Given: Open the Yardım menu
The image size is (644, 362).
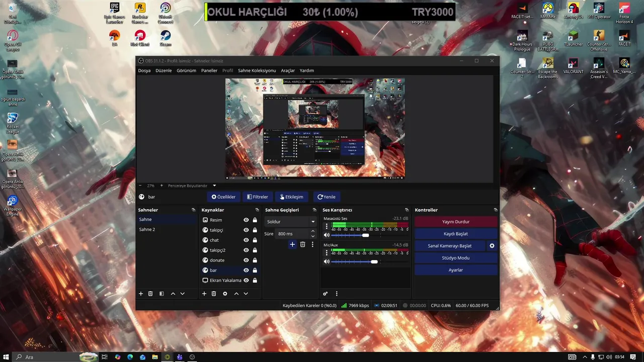Looking at the screenshot, I should [x=307, y=70].
